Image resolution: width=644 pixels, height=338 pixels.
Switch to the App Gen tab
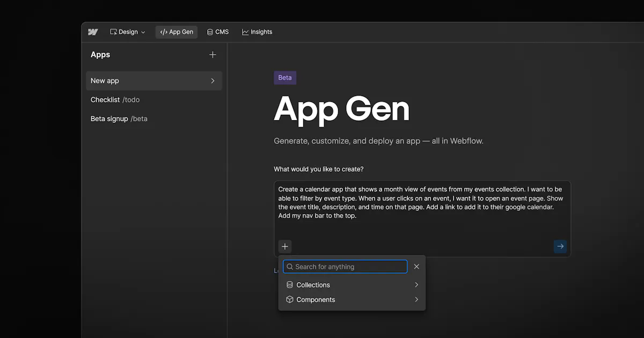[177, 32]
